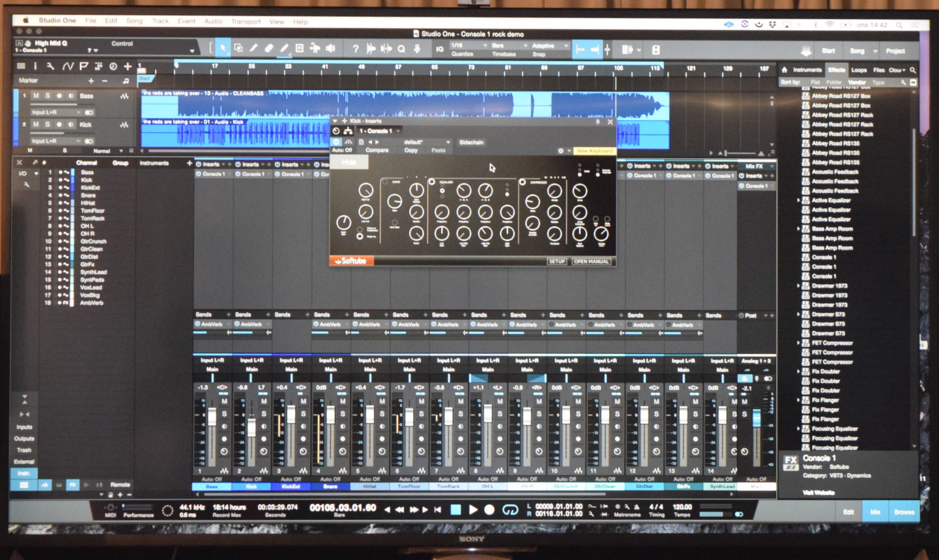Click the Record button in transport
This screenshot has width=939, height=560.
(x=489, y=510)
